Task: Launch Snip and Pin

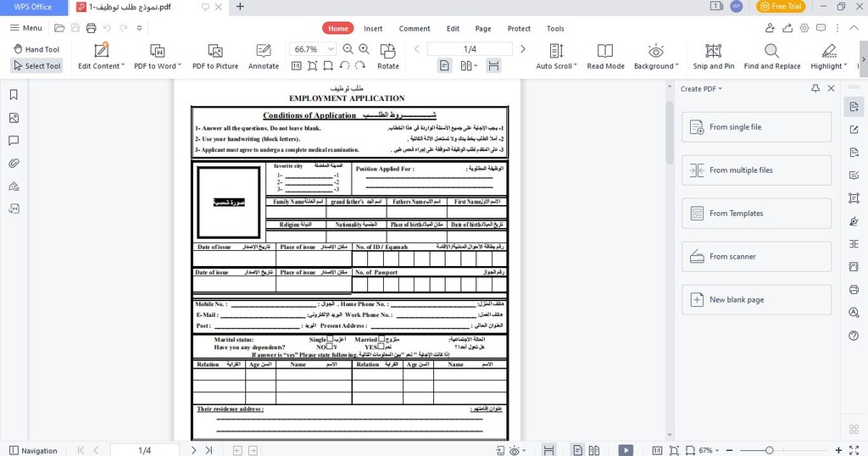Action: click(x=714, y=56)
